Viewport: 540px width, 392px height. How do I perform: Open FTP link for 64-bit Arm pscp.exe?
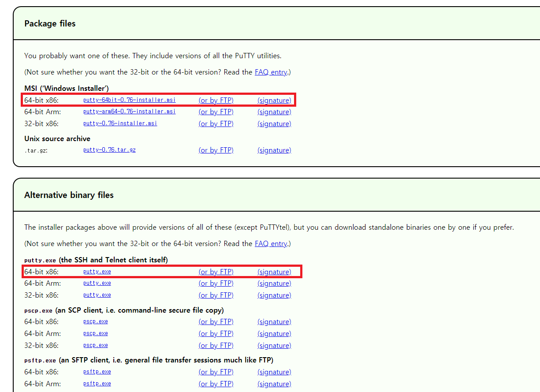coord(216,334)
